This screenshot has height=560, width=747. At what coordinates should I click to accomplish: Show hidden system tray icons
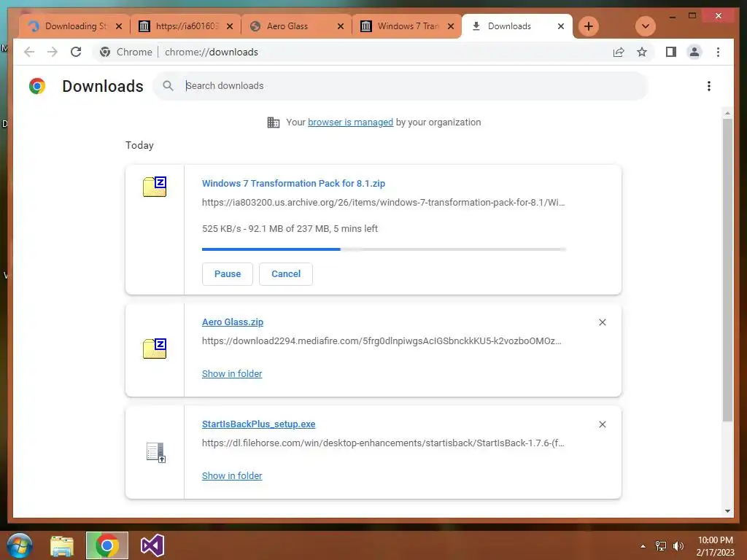pos(643,546)
